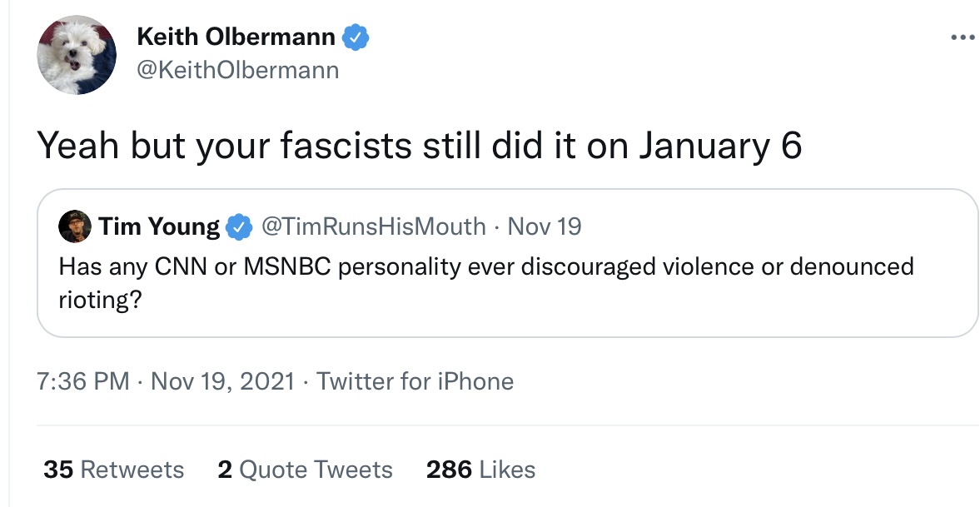The width and height of the screenshot is (980, 507).
Task: Open the three-dot more options menu
Action: [x=963, y=37]
